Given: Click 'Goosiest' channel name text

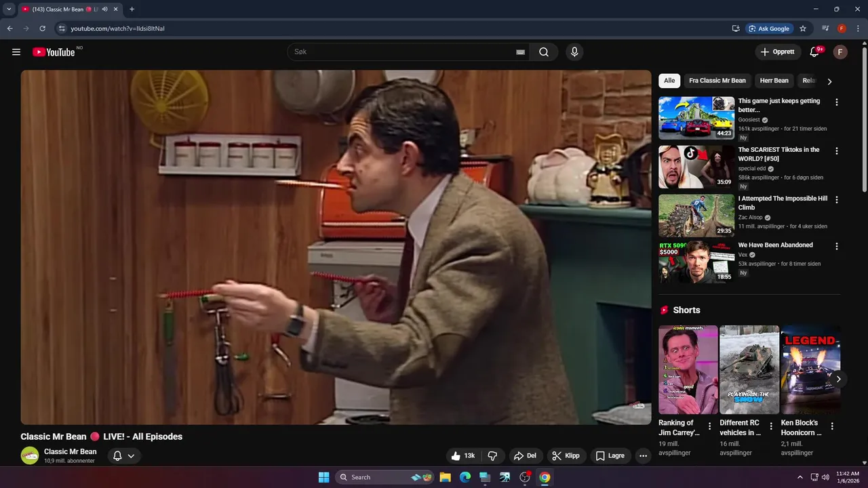Looking at the screenshot, I should coord(749,119).
